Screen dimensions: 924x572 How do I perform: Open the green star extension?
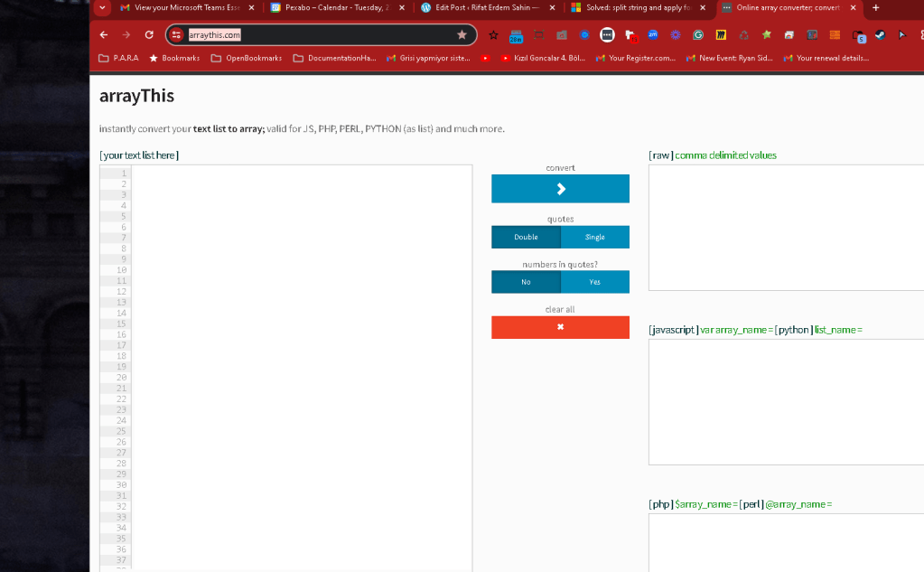coord(767,35)
